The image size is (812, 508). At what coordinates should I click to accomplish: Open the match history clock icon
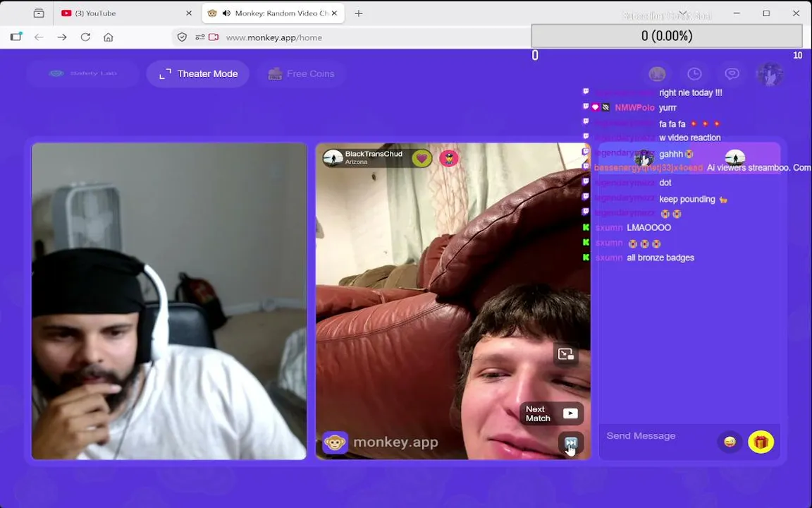(694, 74)
